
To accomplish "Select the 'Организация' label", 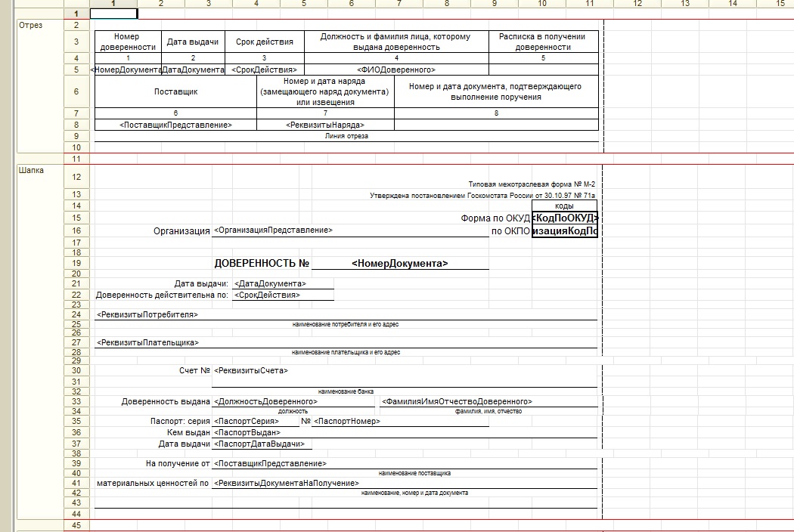I will click(x=181, y=230).
